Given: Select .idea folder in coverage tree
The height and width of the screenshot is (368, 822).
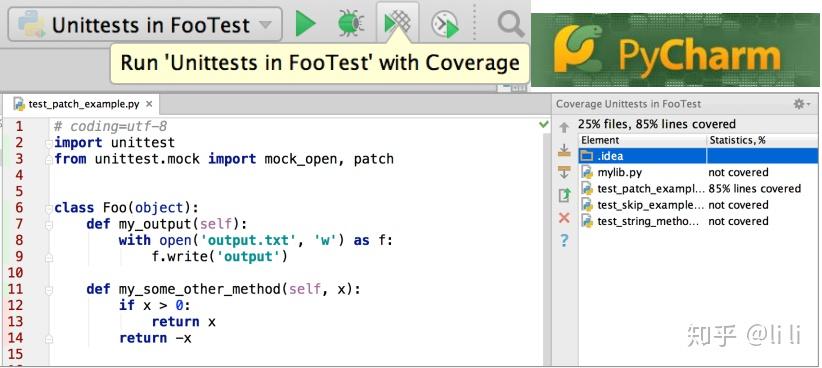Looking at the screenshot, I should tap(698, 156).
